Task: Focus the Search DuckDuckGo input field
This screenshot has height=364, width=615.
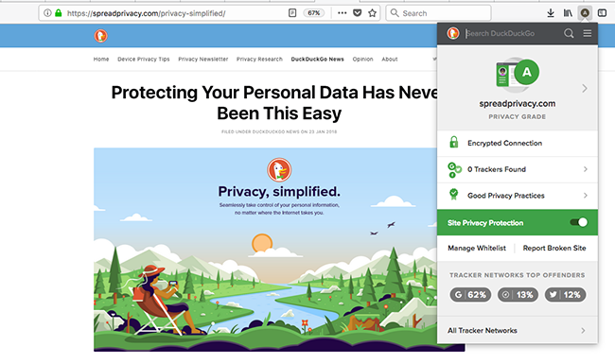Action: pyautogui.click(x=512, y=33)
